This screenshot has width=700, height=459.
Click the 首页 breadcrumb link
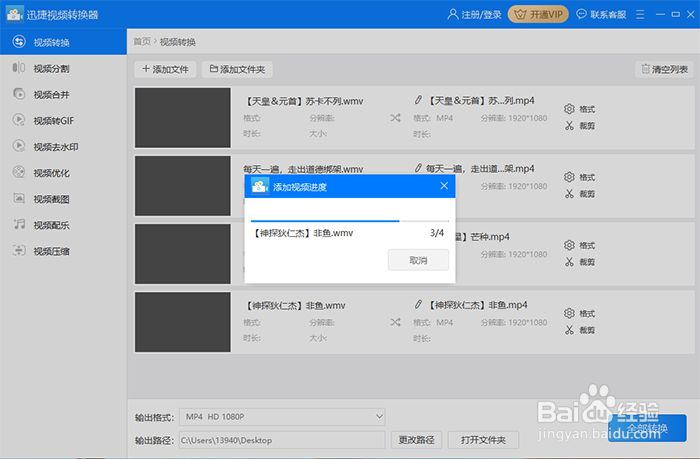pyautogui.click(x=142, y=42)
